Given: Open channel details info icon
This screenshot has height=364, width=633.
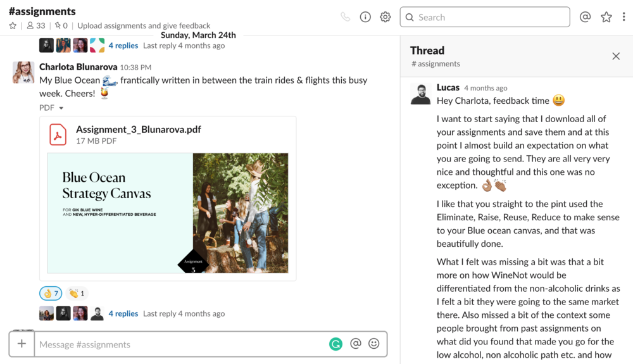Looking at the screenshot, I should 365,17.
